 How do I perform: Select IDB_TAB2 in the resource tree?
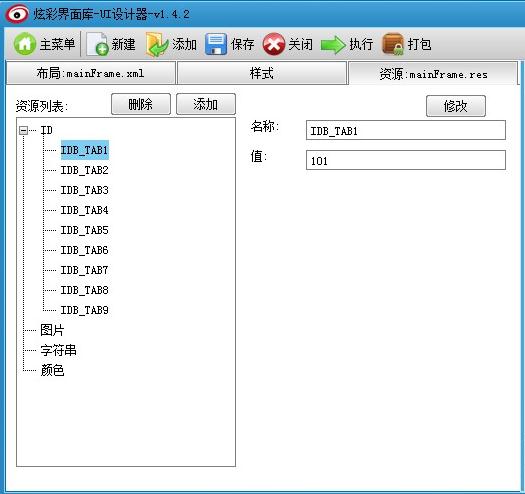coord(84,170)
